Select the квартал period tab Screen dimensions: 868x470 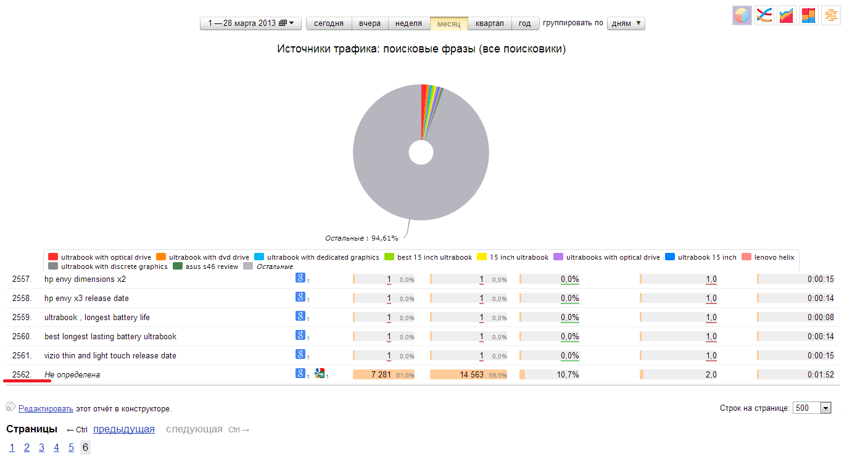(490, 23)
